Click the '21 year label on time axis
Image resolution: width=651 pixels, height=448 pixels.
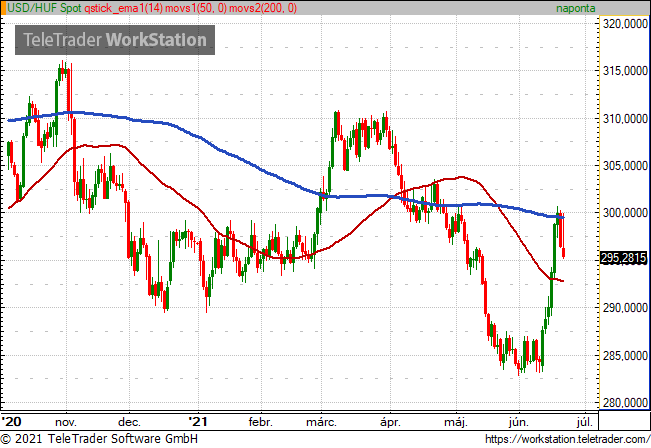198,422
